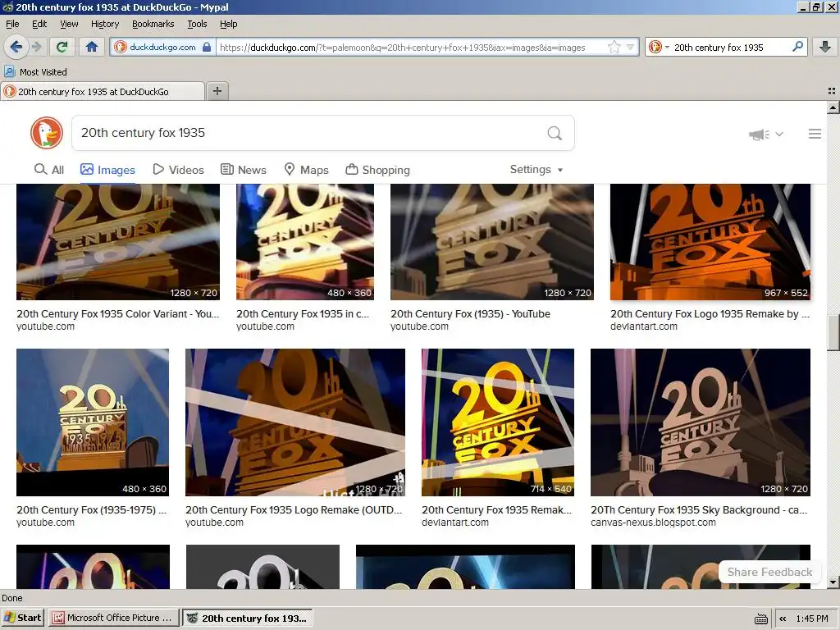Click the '1935 Logo Remake (OUTD...' title
The image size is (840, 630).
pyautogui.click(x=294, y=510)
